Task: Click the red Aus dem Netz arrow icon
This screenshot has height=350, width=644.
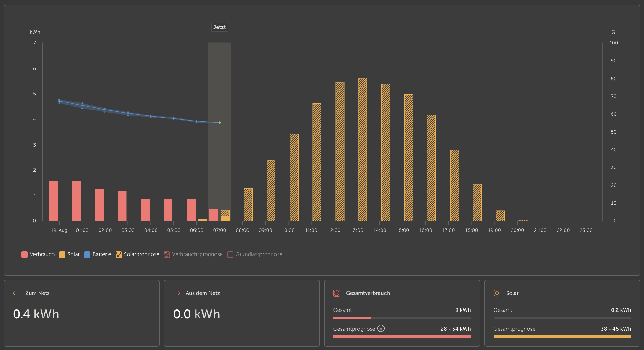Action: pyautogui.click(x=177, y=293)
